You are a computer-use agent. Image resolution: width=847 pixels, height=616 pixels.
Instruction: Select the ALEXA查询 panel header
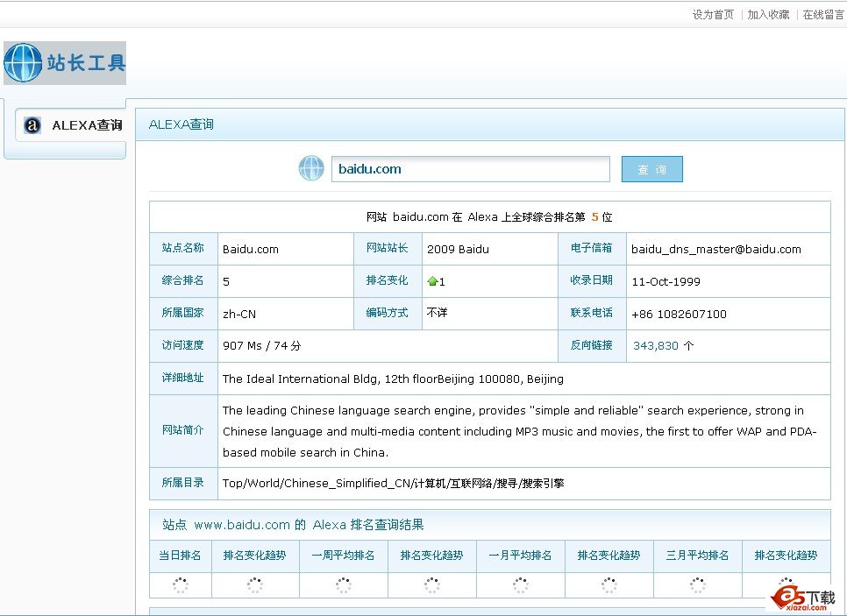[x=181, y=124]
